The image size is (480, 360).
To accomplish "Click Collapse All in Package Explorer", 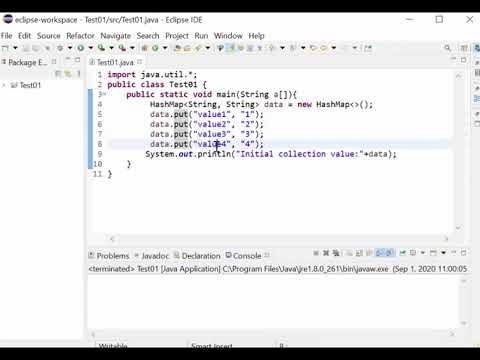I will (58, 73).
